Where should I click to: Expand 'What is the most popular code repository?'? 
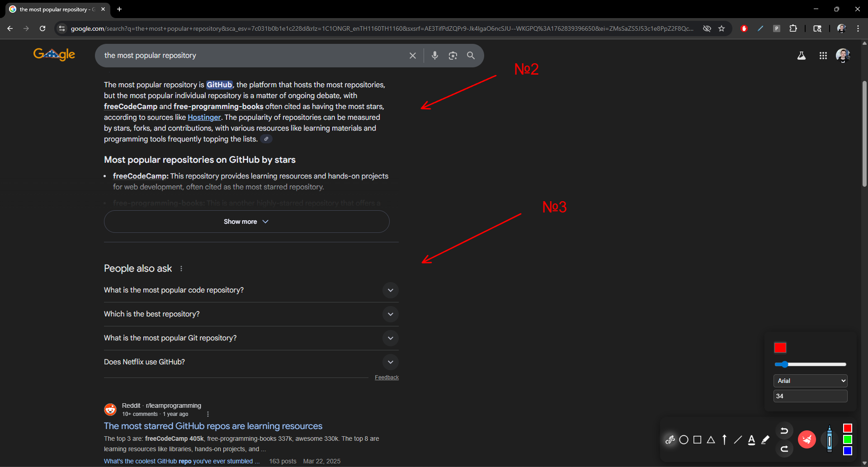point(391,290)
